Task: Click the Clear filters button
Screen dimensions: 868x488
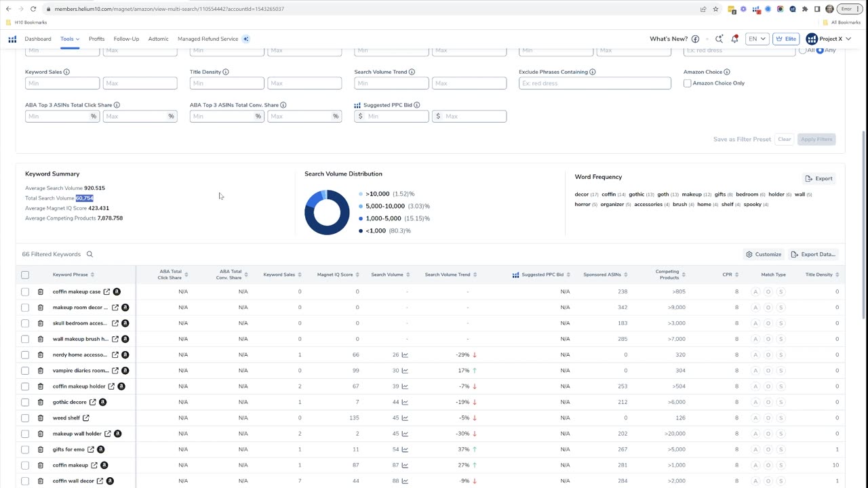Action: 784,139
